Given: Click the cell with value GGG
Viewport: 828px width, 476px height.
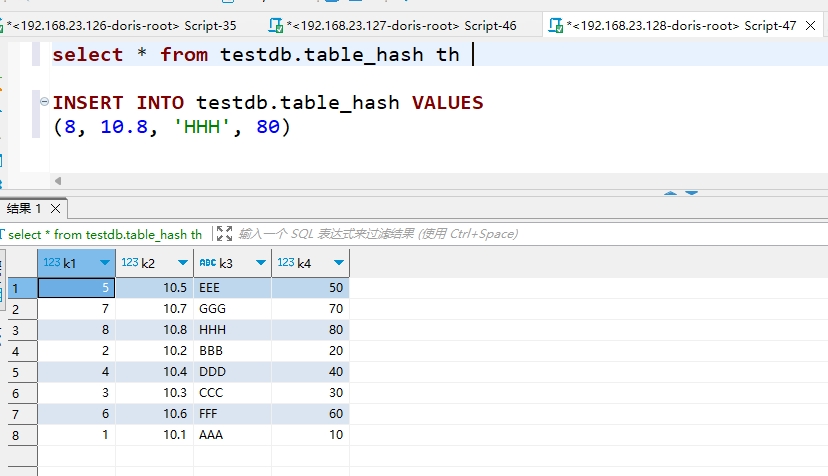Looking at the screenshot, I should (x=232, y=309).
